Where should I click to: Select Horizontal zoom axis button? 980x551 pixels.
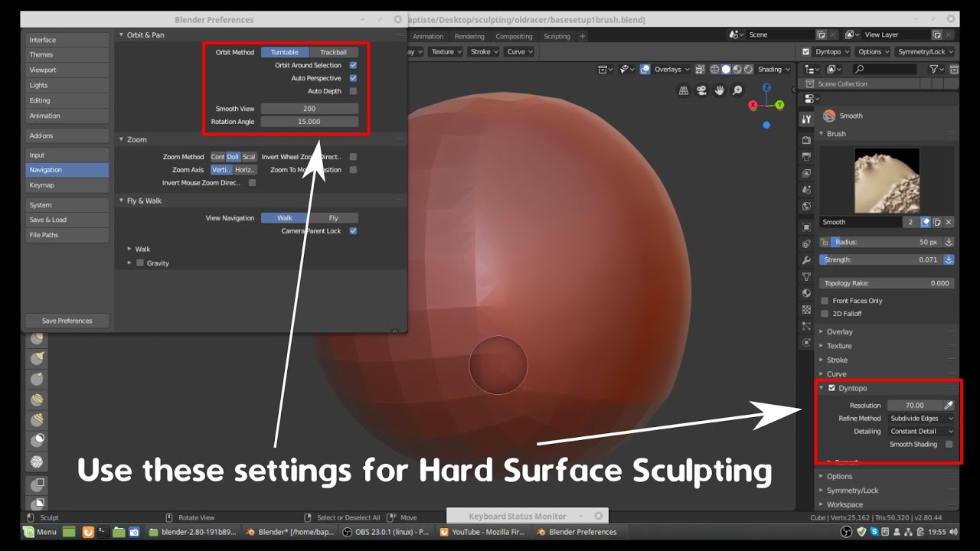point(244,170)
